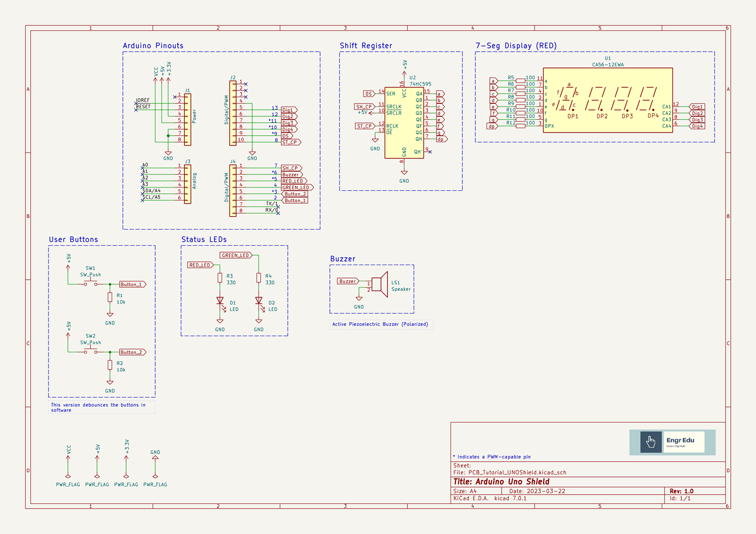Select the D2 LED diode symbol
This screenshot has width=756, height=534.
pos(259,301)
